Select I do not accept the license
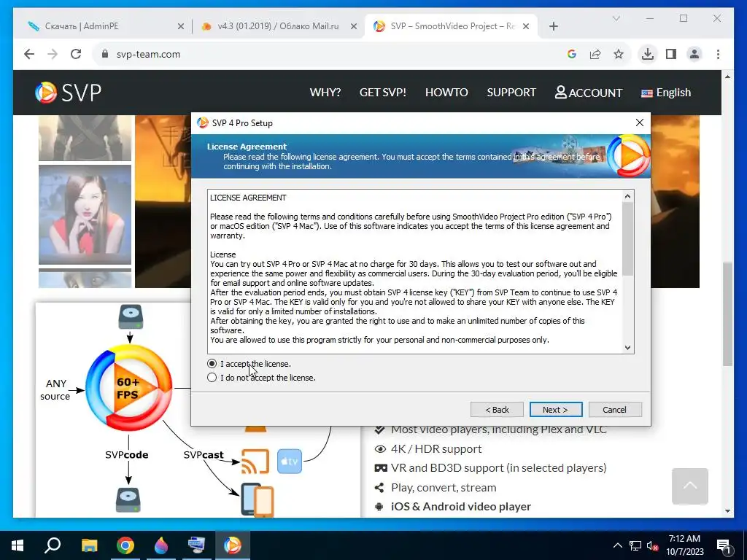The image size is (747, 560). pyautogui.click(x=212, y=378)
